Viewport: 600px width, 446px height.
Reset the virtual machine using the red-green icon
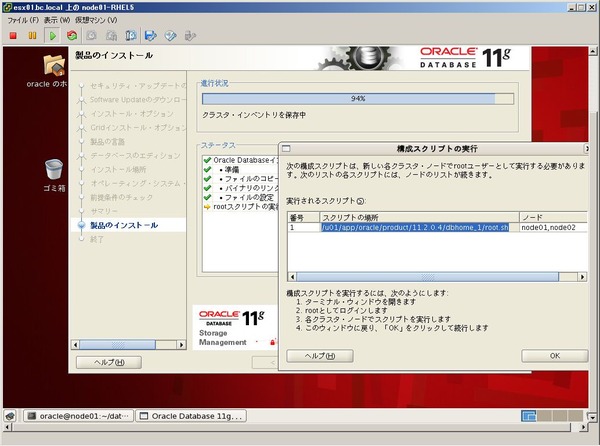72,36
